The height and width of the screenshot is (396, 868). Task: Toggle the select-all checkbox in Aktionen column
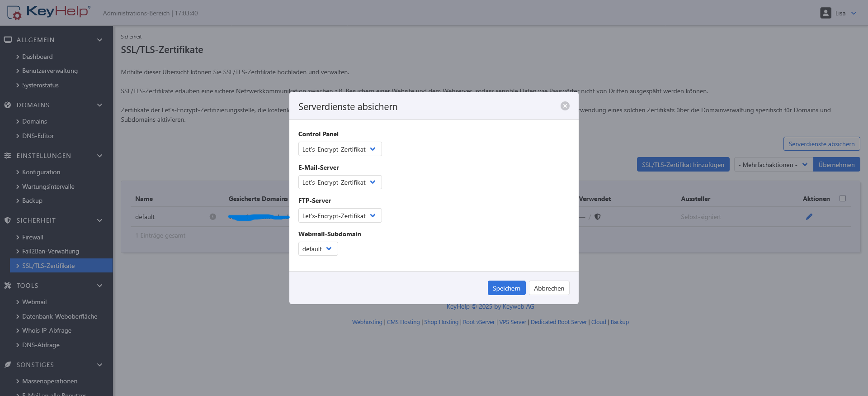(842, 198)
